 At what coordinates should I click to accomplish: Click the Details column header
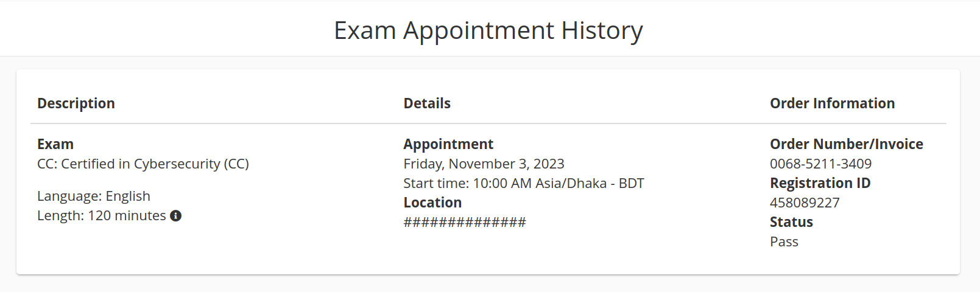(x=427, y=103)
